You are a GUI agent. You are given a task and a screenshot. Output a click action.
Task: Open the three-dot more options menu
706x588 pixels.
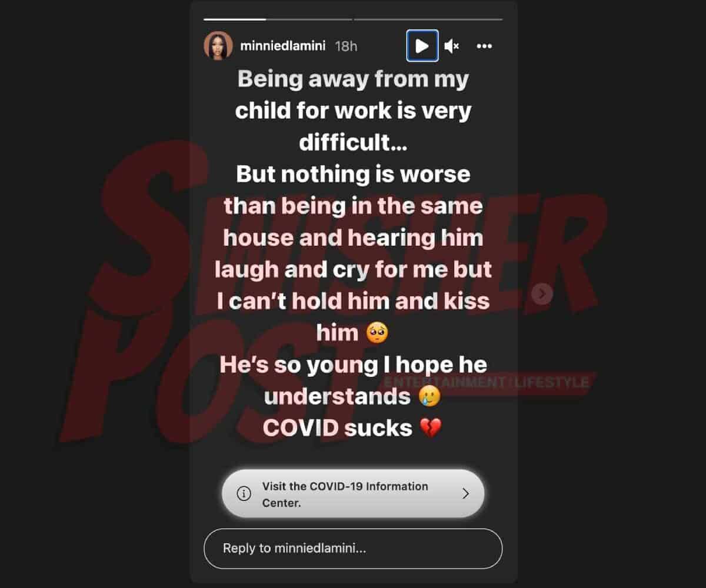coord(484,46)
